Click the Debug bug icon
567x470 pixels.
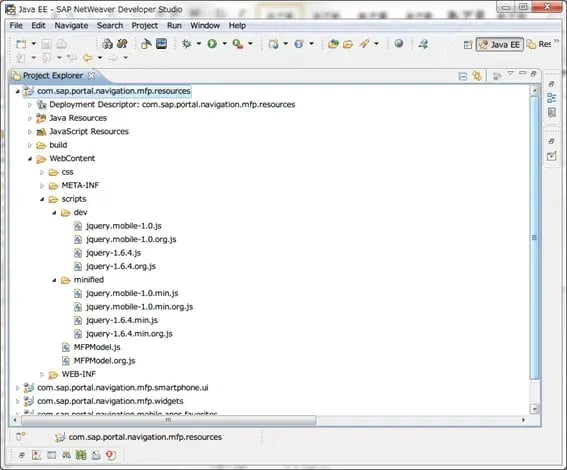tap(187, 44)
